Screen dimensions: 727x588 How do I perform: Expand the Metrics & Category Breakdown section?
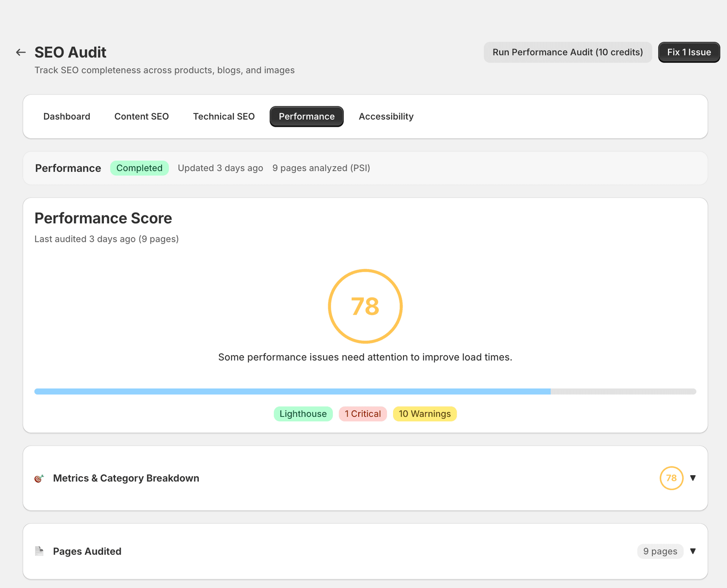pos(693,478)
